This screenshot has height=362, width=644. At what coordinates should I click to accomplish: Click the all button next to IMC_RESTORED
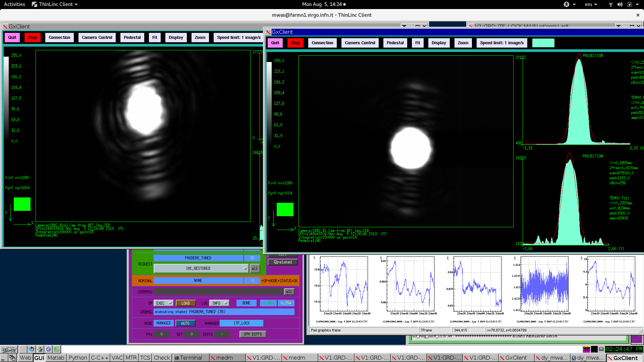[x=255, y=268]
